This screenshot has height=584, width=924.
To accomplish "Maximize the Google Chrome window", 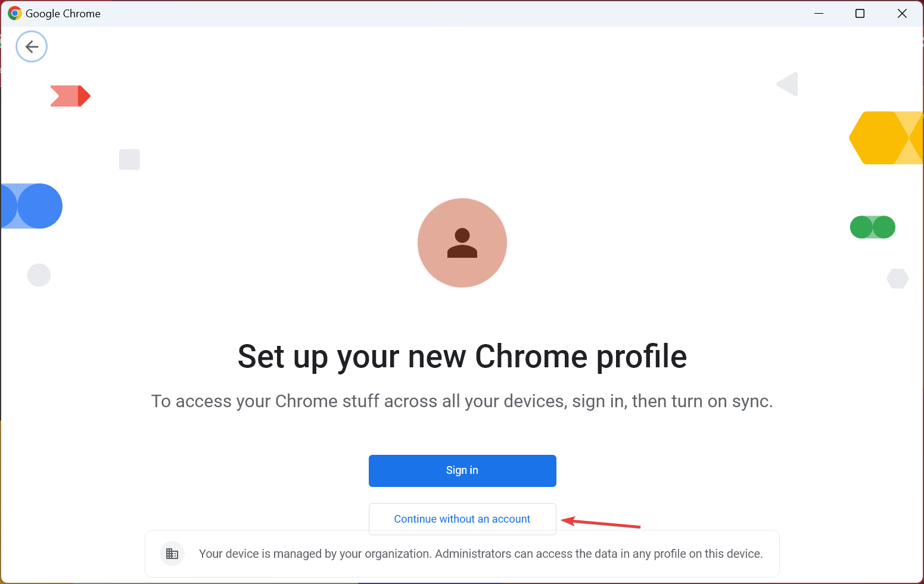I will click(860, 13).
